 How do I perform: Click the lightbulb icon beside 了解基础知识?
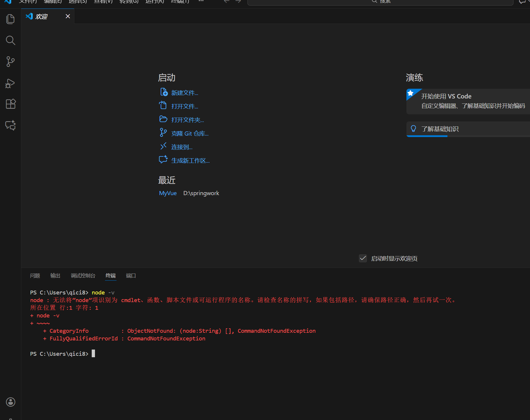pyautogui.click(x=414, y=129)
